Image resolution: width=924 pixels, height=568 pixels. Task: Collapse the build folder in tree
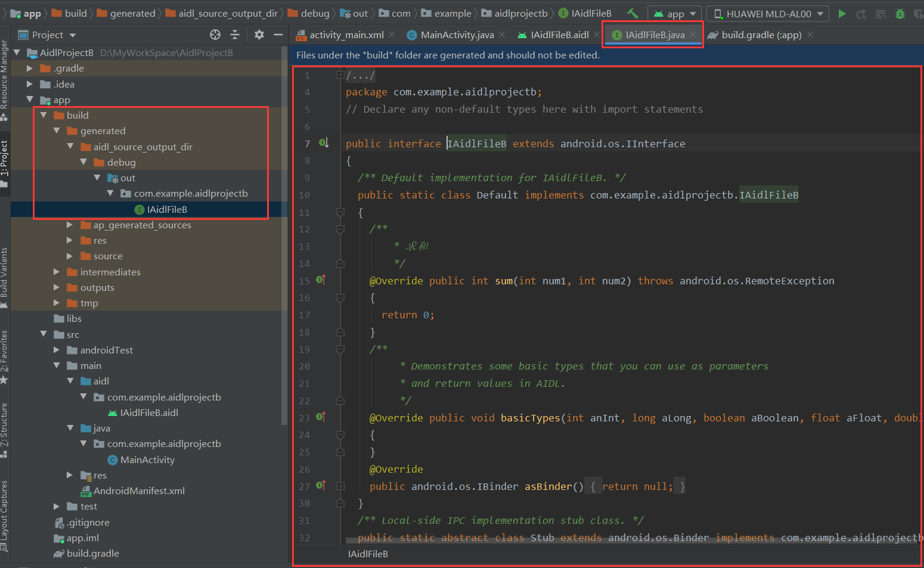click(x=44, y=115)
